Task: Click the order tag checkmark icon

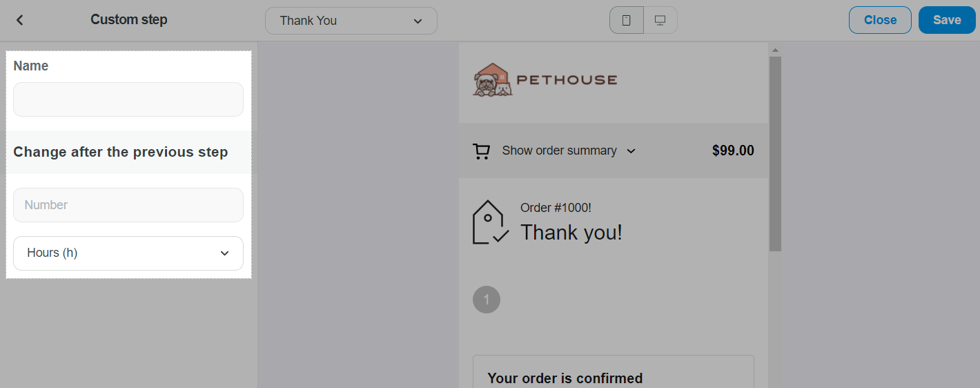Action: click(490, 222)
